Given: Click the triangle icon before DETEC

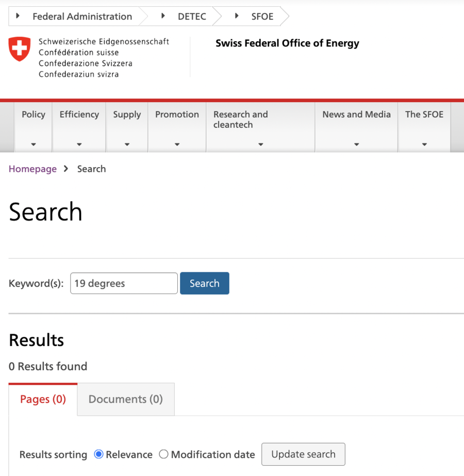Looking at the screenshot, I should [x=163, y=16].
